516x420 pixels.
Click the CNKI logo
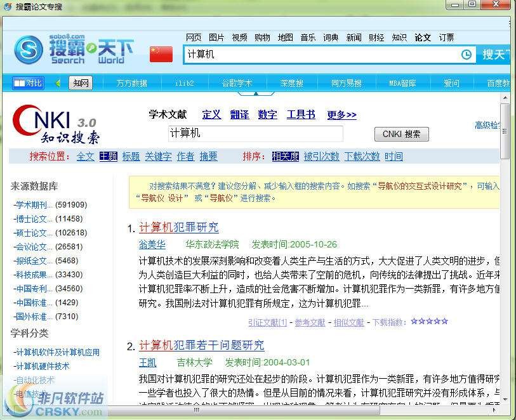tap(56, 124)
